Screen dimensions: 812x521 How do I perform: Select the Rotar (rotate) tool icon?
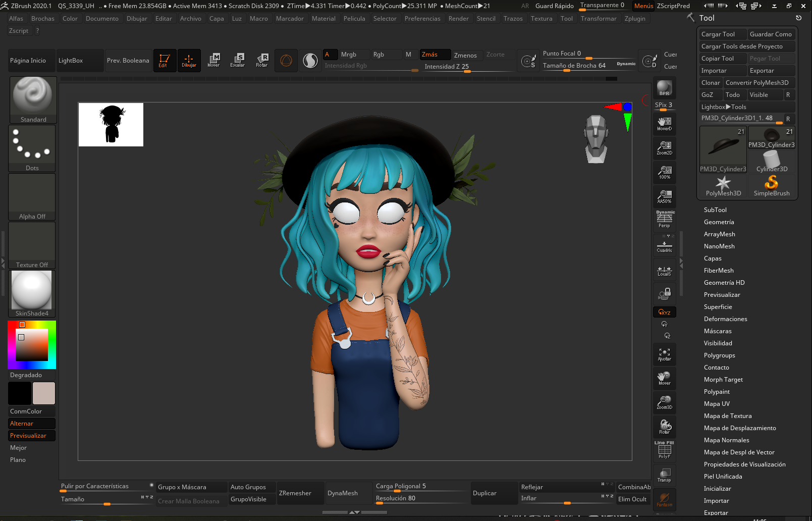tap(261, 60)
